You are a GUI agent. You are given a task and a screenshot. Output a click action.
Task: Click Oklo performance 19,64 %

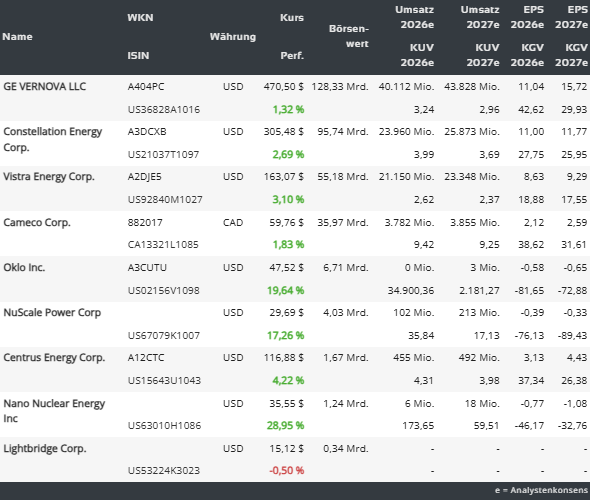286,290
